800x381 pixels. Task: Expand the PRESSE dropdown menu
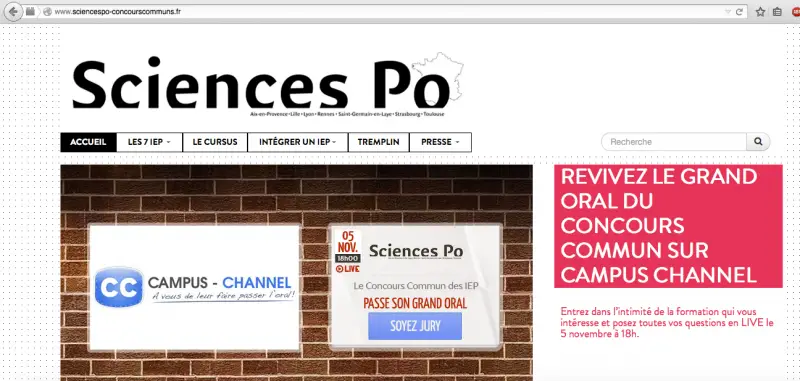pos(440,142)
